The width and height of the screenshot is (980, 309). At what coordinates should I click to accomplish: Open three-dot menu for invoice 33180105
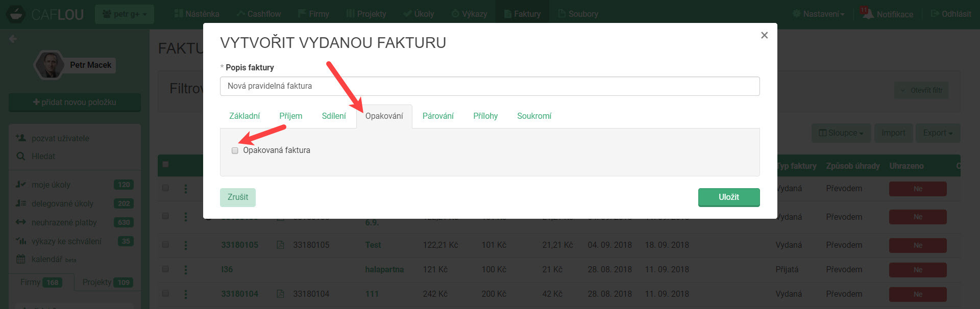pos(186,245)
